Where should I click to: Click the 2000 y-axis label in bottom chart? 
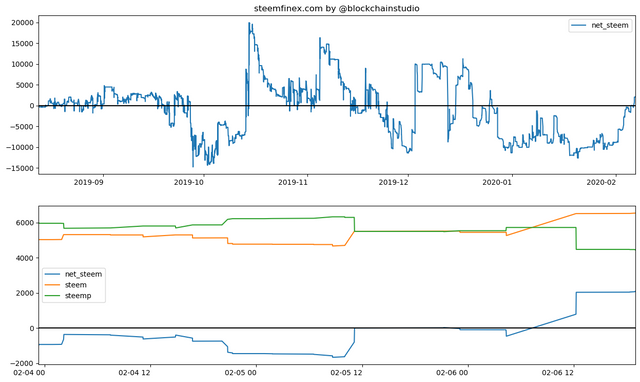click(25, 293)
